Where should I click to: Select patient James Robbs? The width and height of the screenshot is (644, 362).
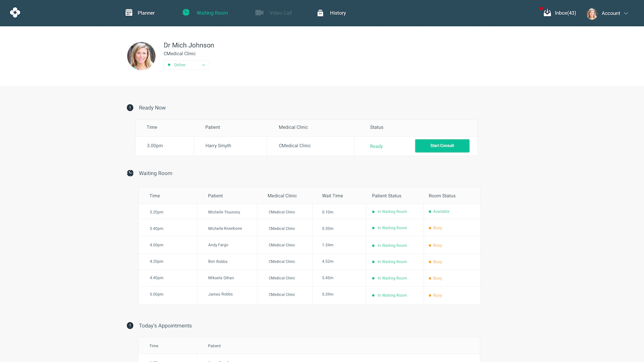pos(220,294)
